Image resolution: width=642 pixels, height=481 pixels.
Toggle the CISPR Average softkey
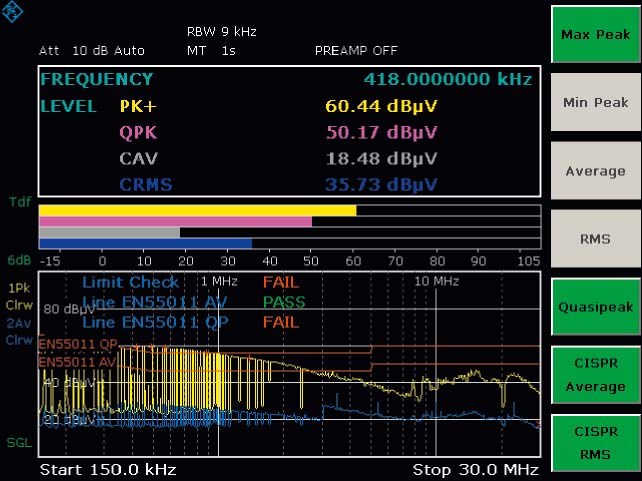[x=596, y=375]
